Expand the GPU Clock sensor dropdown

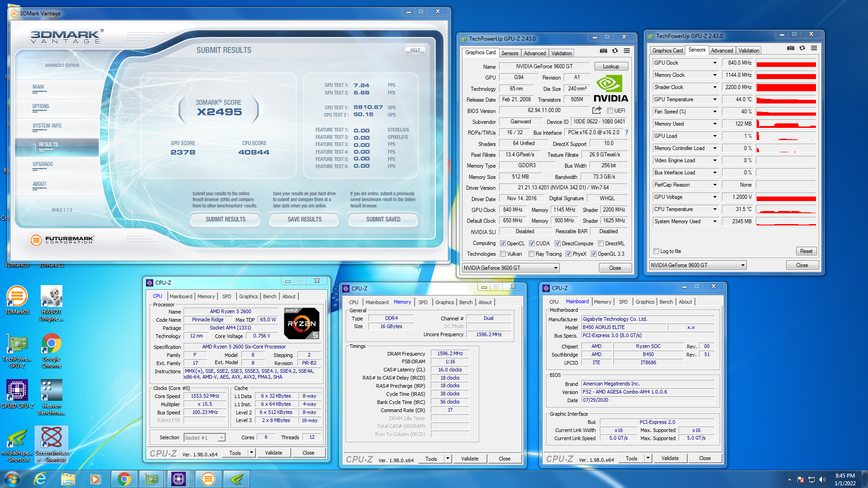tap(715, 63)
